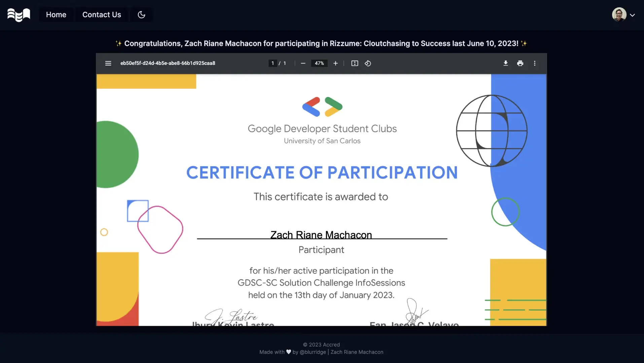
Task: Click the @blurridge credit link
Action: tap(313, 352)
